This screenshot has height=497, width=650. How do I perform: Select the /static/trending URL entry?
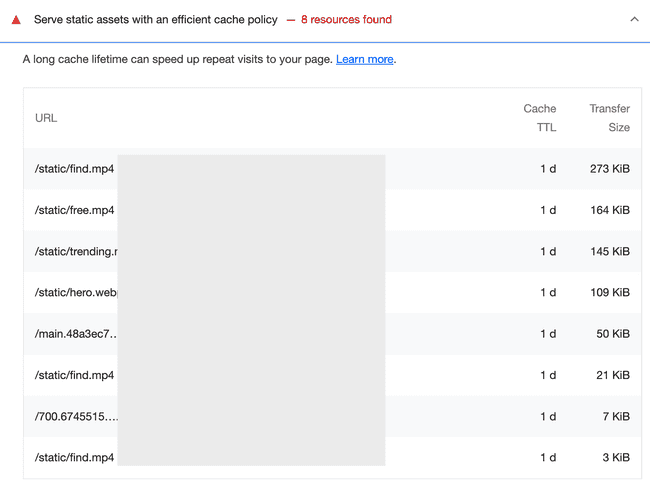point(76,252)
